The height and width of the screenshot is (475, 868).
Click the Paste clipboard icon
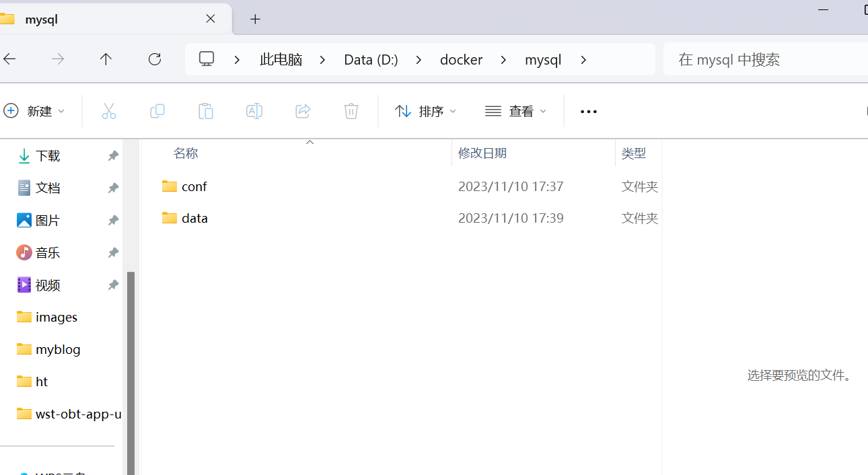[x=206, y=111]
